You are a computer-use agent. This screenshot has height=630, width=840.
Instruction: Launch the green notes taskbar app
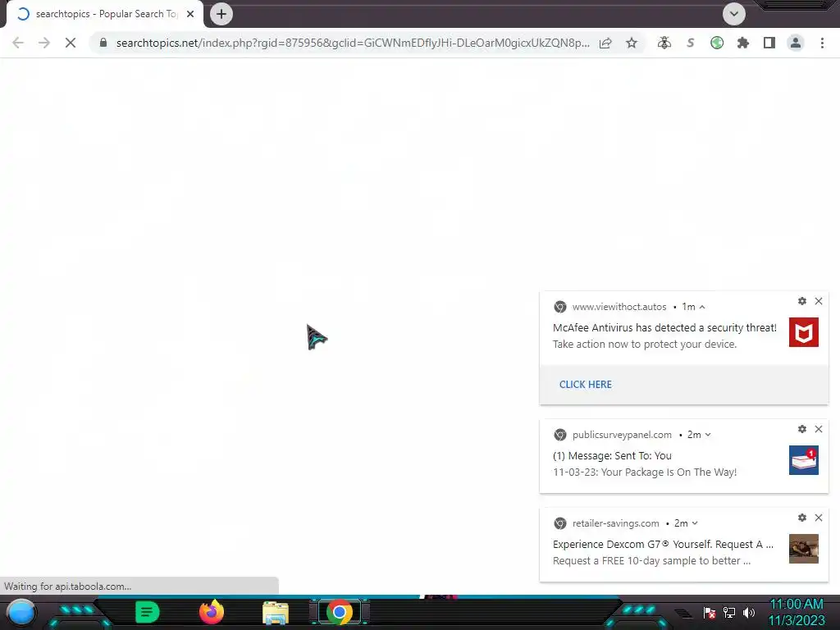[148, 612]
